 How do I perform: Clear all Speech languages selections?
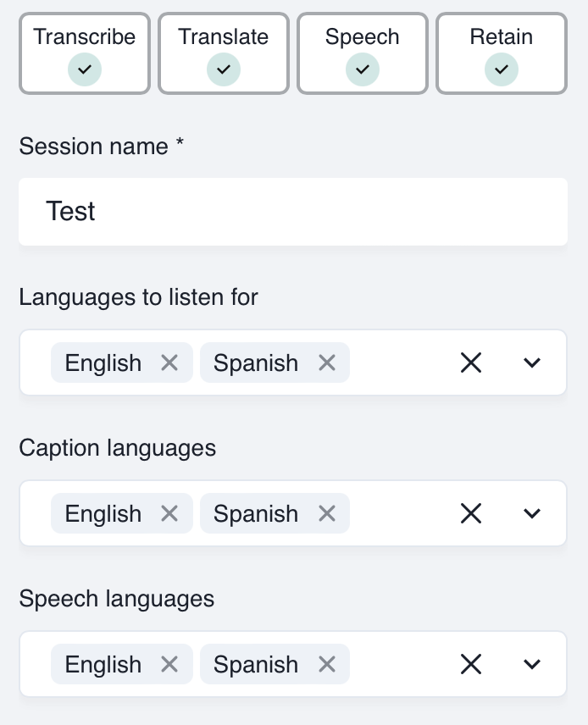(x=471, y=664)
